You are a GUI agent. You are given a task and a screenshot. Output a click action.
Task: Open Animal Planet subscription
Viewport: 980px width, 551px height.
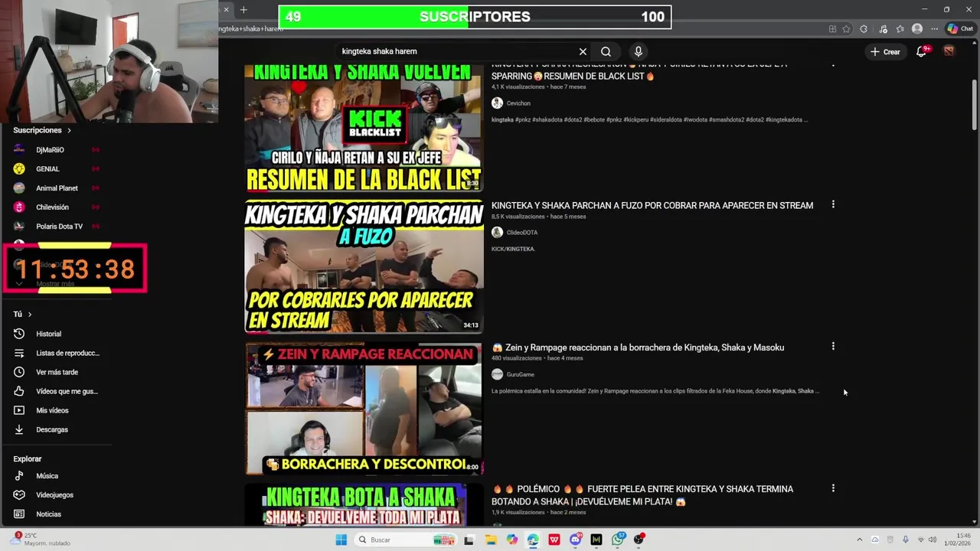[57, 188]
